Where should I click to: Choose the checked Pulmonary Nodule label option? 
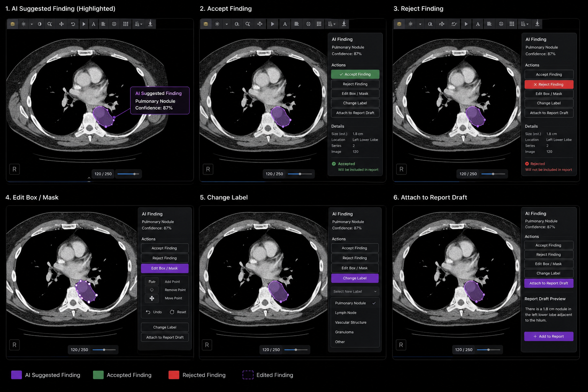tap(355, 303)
